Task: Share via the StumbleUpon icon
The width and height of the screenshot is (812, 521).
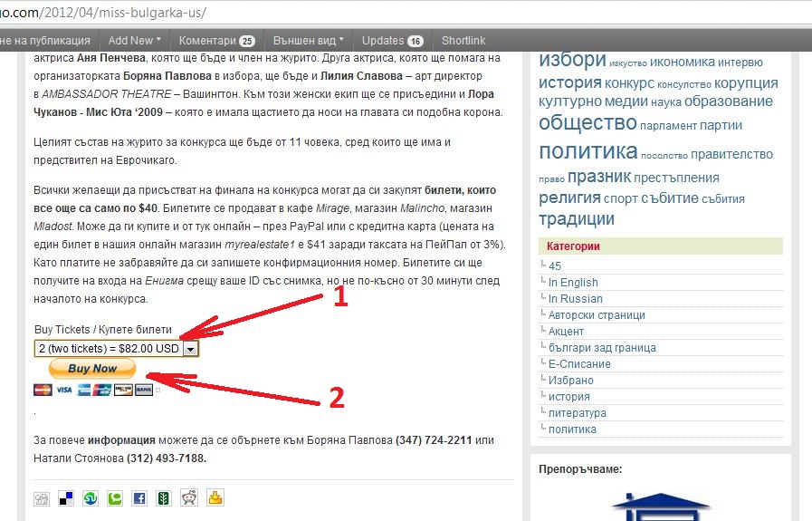Action: pos(91,498)
